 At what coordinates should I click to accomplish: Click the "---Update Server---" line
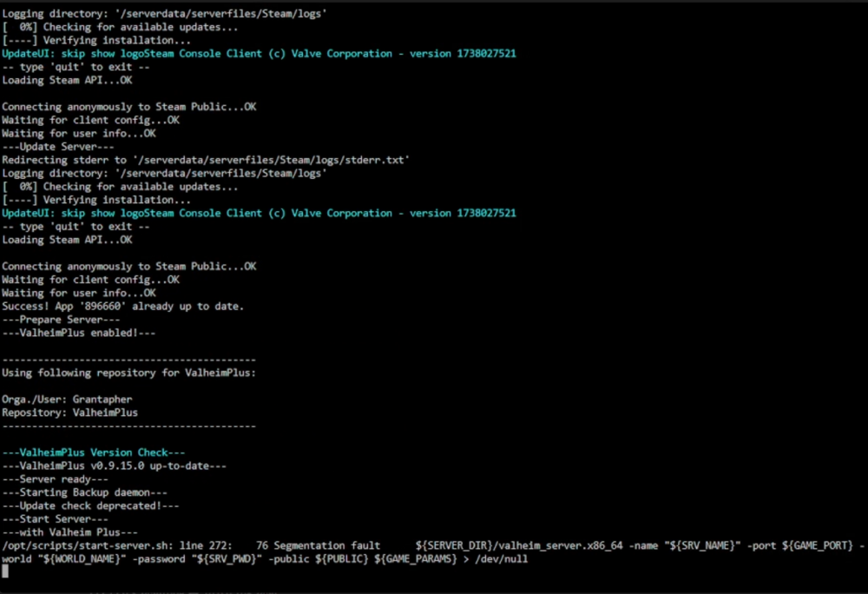click(x=58, y=147)
